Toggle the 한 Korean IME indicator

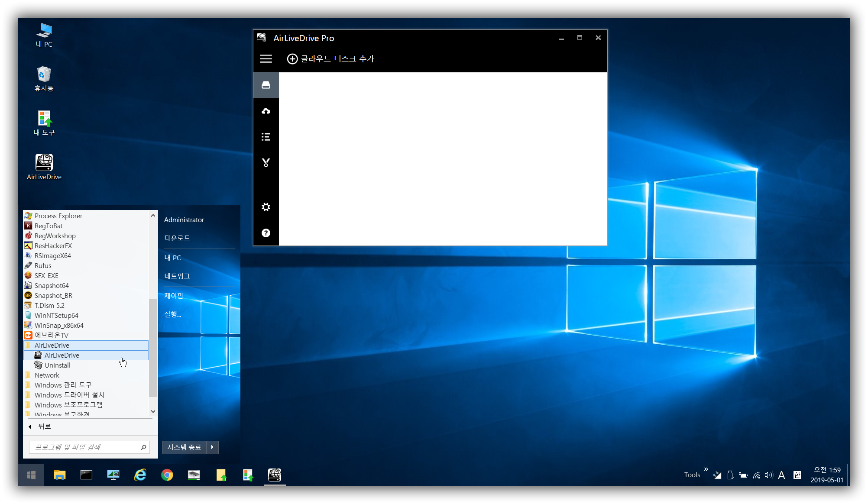(797, 475)
